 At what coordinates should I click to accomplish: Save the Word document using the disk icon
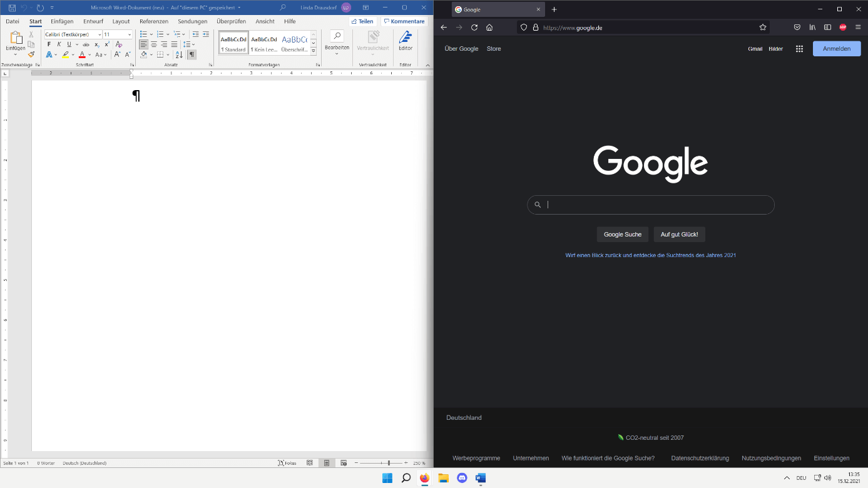[x=12, y=8]
